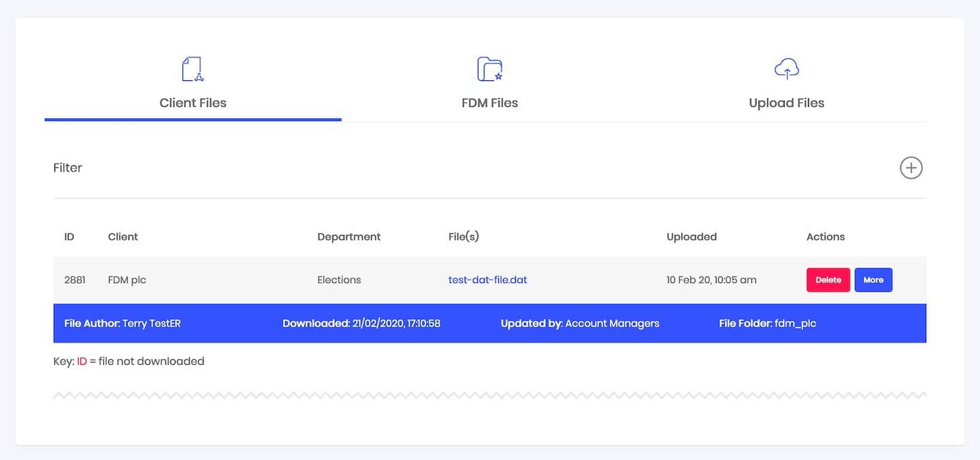Click the Uploaded column header
The width and height of the screenshot is (980, 460).
691,237
